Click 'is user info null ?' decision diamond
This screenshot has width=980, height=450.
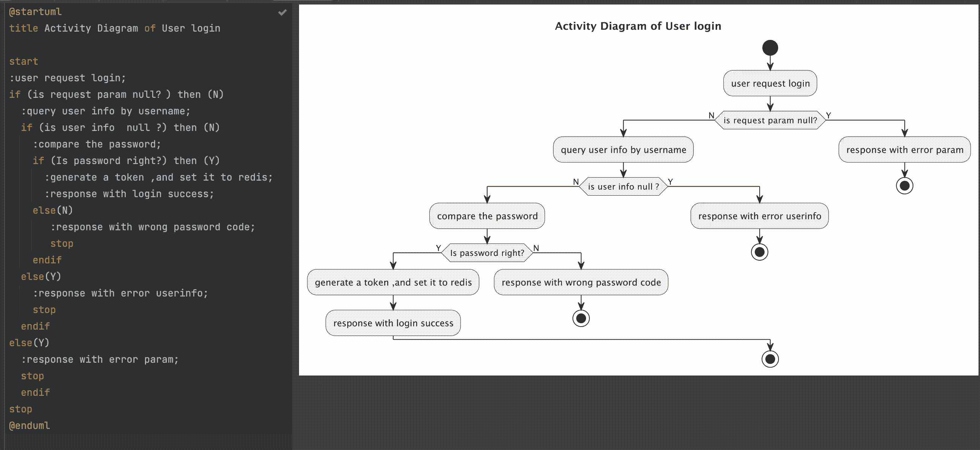pos(623,187)
